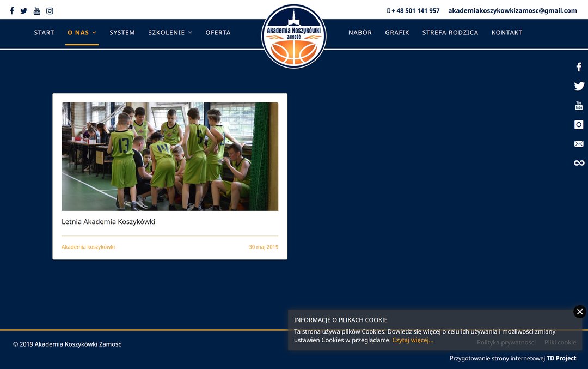Open the GRAFIK menu item
The width and height of the screenshot is (588, 369).
pos(397,33)
